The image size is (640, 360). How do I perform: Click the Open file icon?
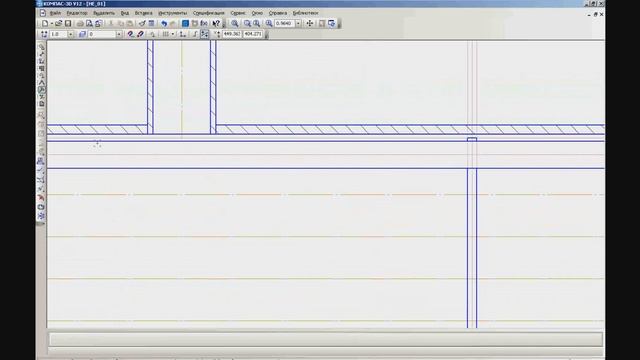(59, 24)
